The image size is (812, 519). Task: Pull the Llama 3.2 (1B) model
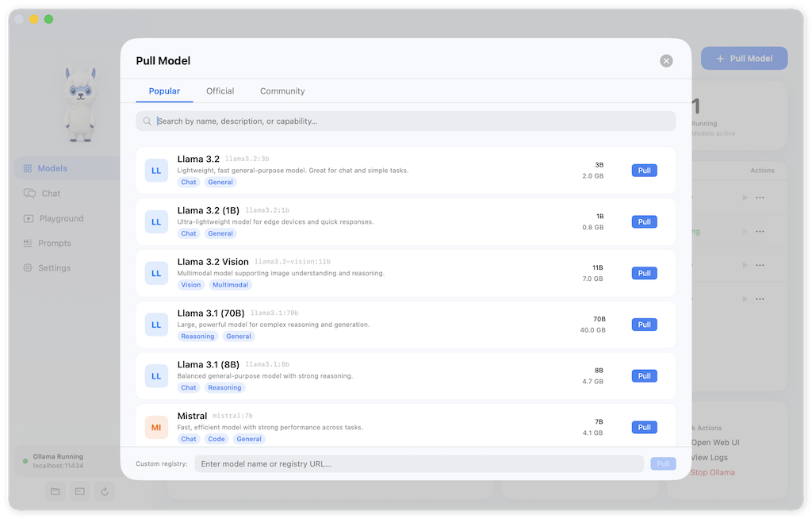pos(644,222)
